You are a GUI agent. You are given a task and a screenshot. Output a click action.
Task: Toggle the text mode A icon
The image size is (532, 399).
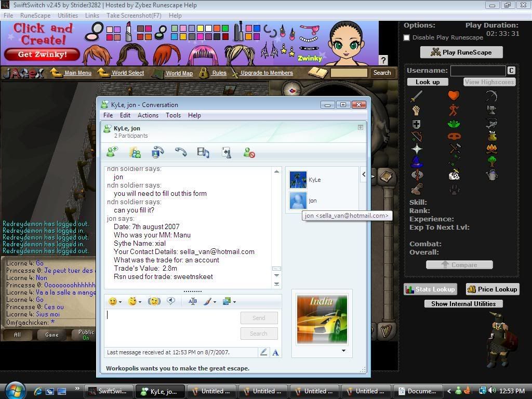275,353
